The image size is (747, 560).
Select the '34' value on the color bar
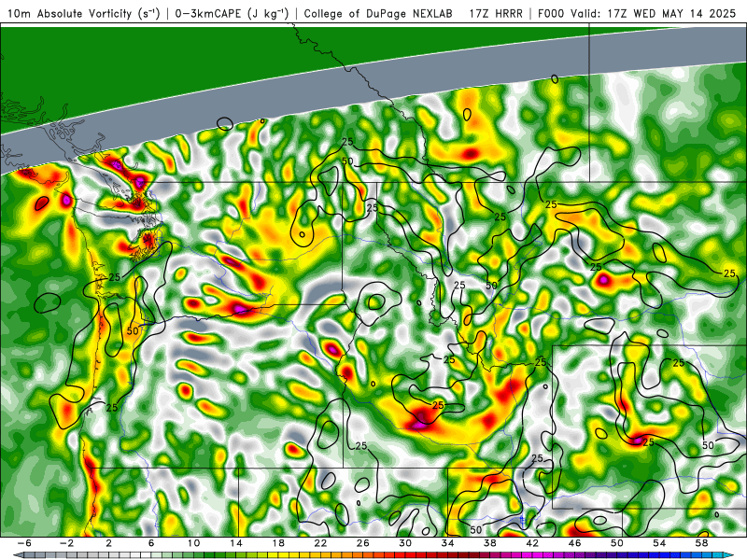coord(448,543)
